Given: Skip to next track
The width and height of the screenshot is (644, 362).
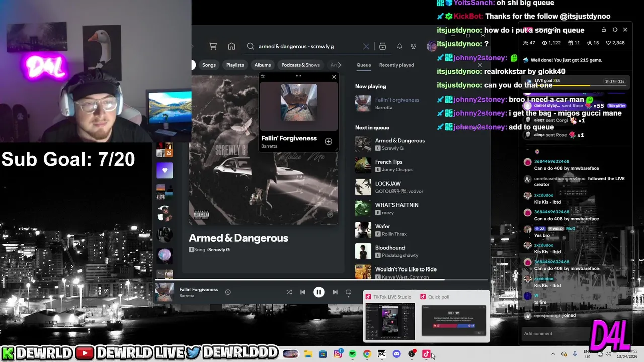Looking at the screenshot, I should point(335,292).
